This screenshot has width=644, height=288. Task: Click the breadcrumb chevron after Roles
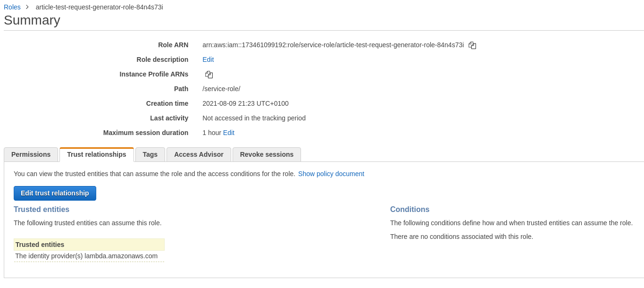27,7
